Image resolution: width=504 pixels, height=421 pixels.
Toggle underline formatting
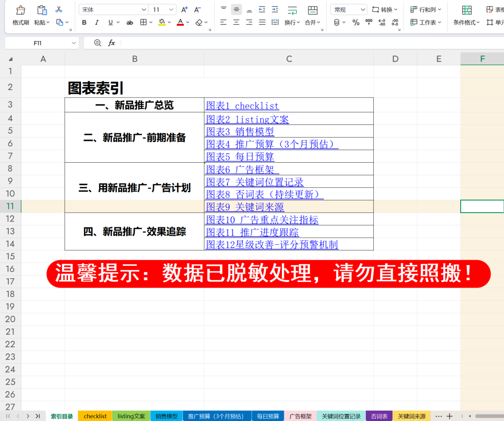coord(110,22)
